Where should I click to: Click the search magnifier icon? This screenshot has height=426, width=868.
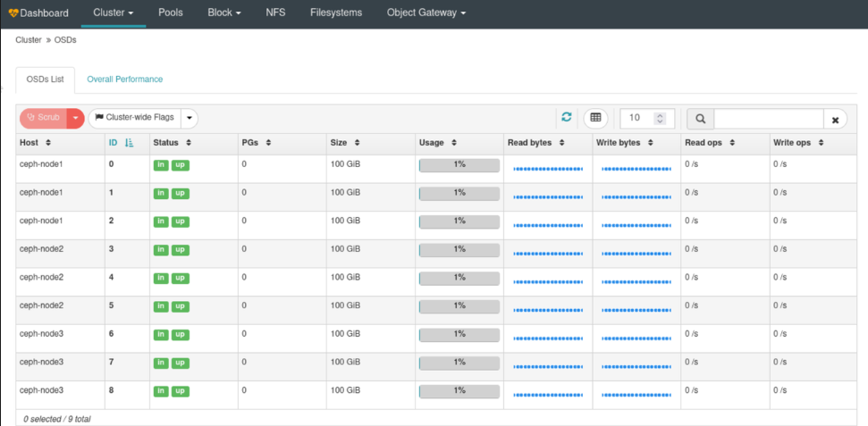(700, 119)
